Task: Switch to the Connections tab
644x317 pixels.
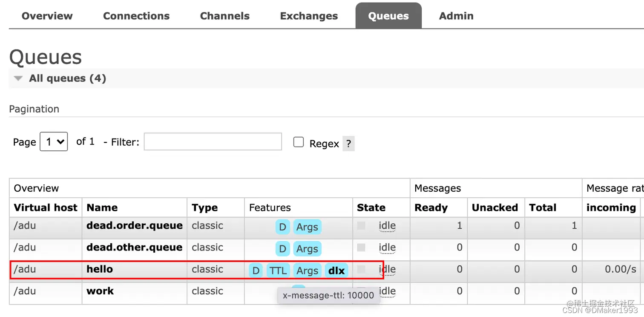Action: [136, 16]
